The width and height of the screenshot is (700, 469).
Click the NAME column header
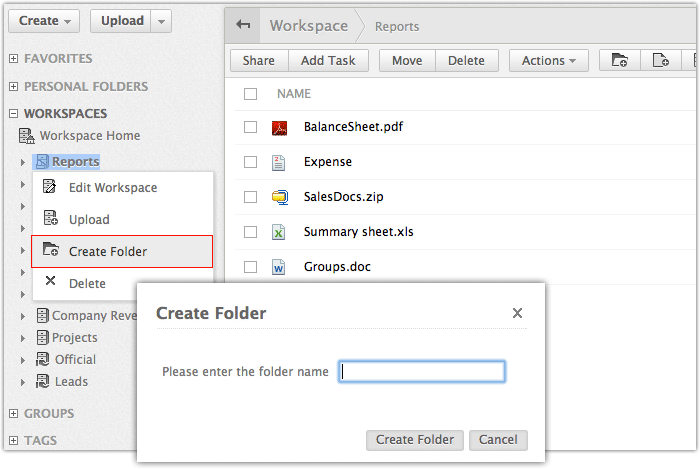(x=294, y=94)
